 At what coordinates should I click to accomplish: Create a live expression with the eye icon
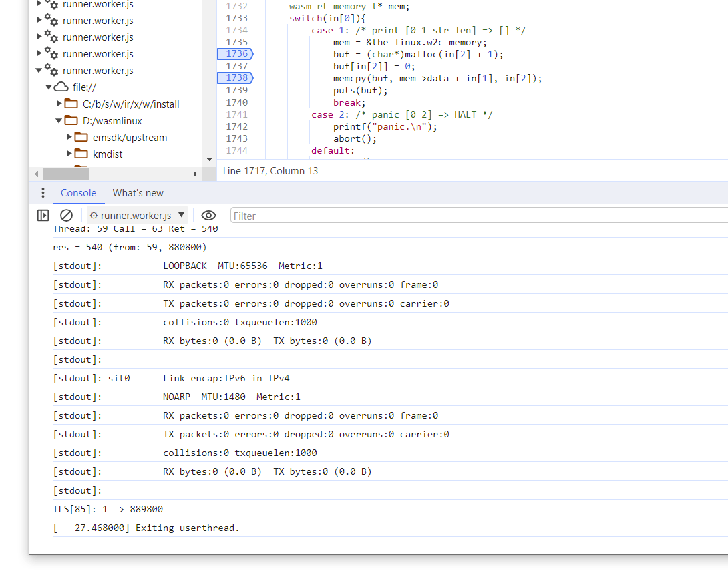(208, 216)
